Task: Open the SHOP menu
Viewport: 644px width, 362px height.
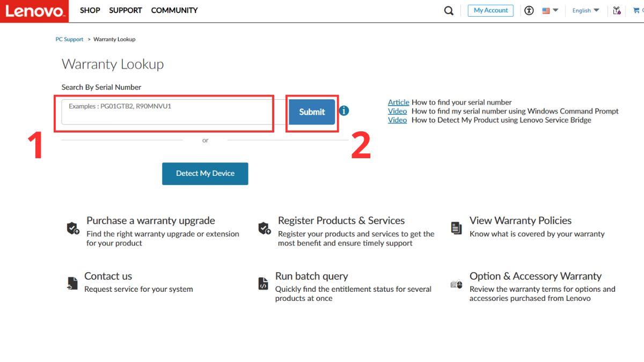Action: point(90,10)
